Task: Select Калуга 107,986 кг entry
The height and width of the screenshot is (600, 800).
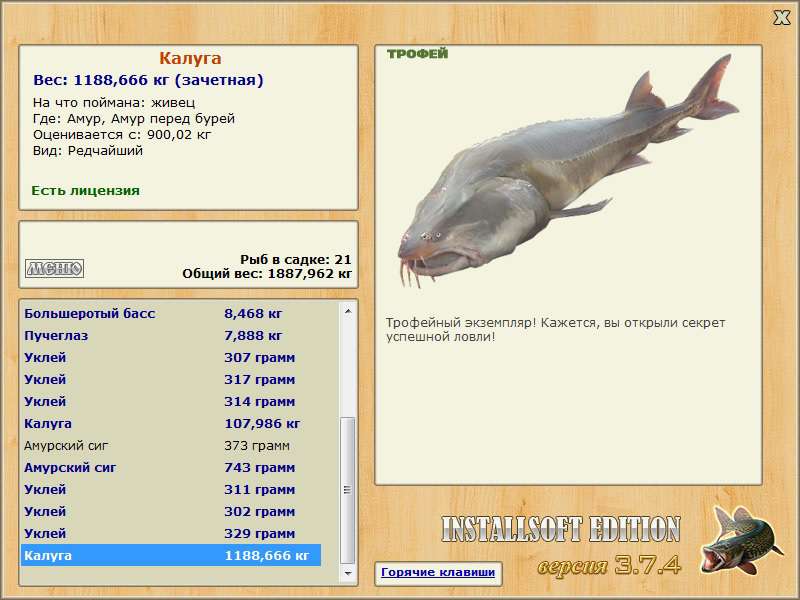Action: (171, 423)
